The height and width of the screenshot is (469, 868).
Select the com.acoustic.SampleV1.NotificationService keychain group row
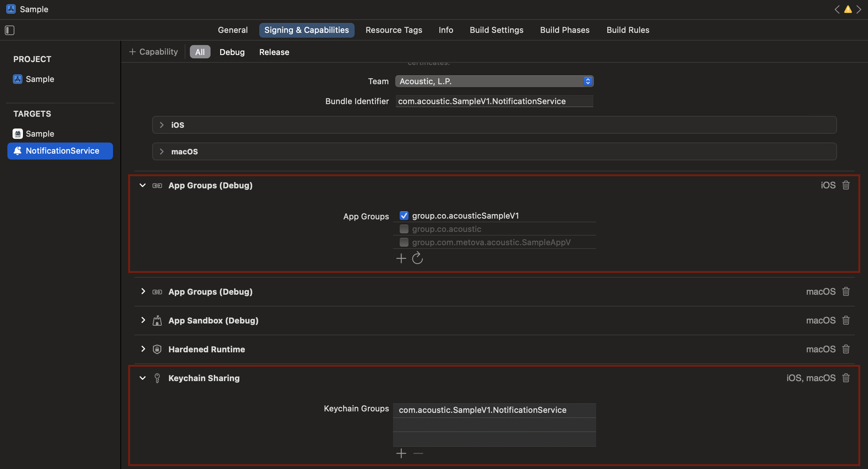(x=494, y=410)
